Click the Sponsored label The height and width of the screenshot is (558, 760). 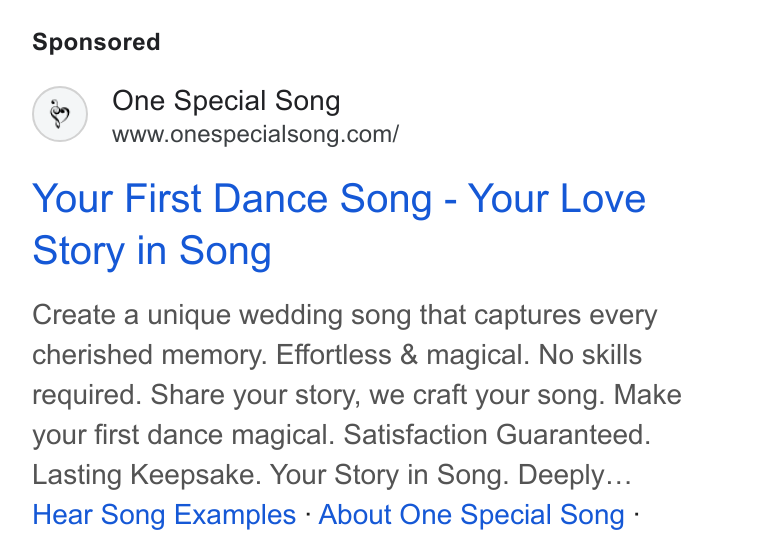[x=96, y=42]
